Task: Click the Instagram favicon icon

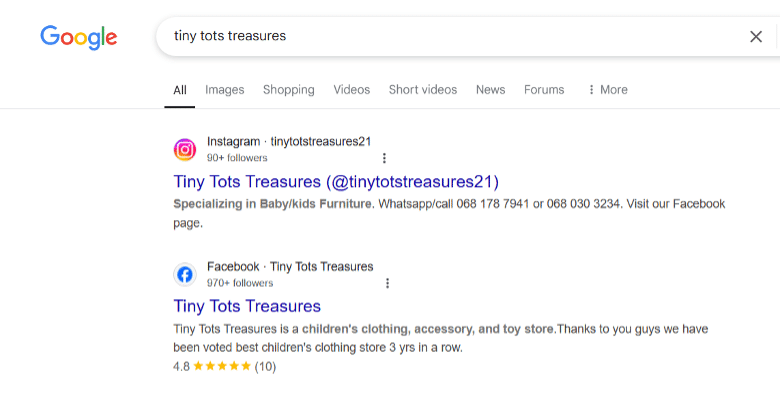Action: coord(185,150)
